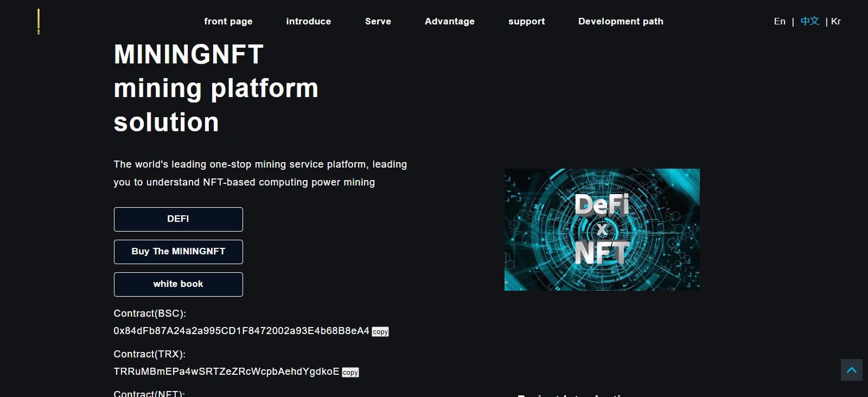This screenshot has height=397, width=868.
Task: Go to the introduce section
Action: pyautogui.click(x=308, y=21)
